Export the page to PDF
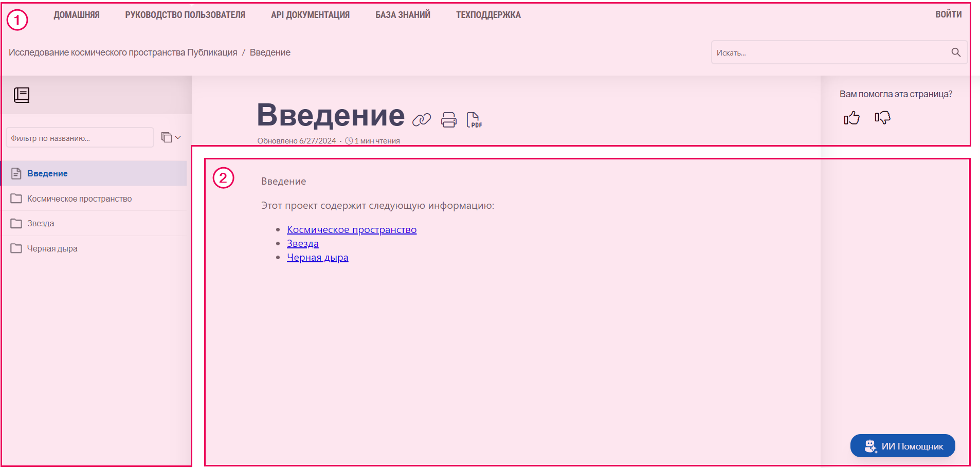This screenshot has height=468, width=980. click(x=474, y=119)
